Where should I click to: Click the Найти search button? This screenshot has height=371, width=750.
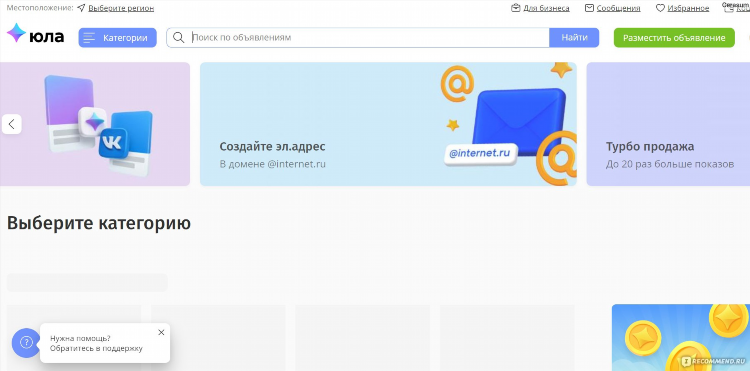[x=574, y=38]
